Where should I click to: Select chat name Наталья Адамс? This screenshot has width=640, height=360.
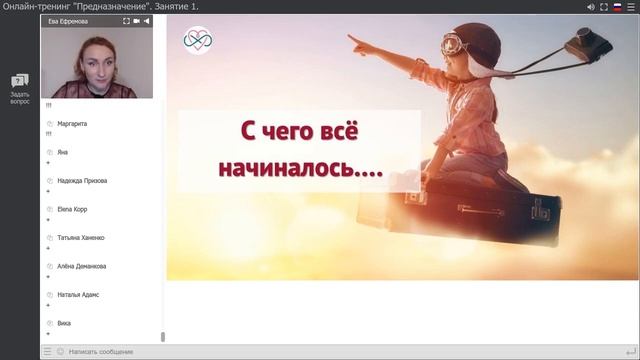tap(78, 295)
